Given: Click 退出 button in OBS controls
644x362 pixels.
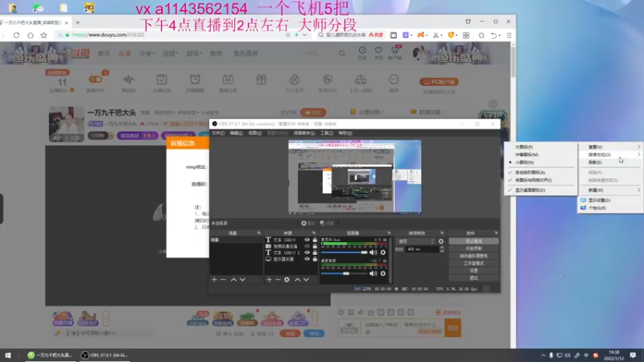Looking at the screenshot, I should tap(473, 278).
